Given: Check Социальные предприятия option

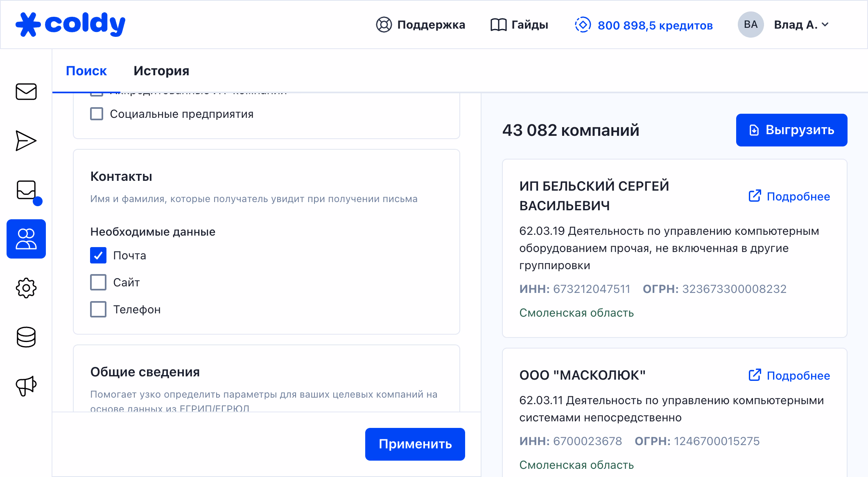Looking at the screenshot, I should click(97, 114).
